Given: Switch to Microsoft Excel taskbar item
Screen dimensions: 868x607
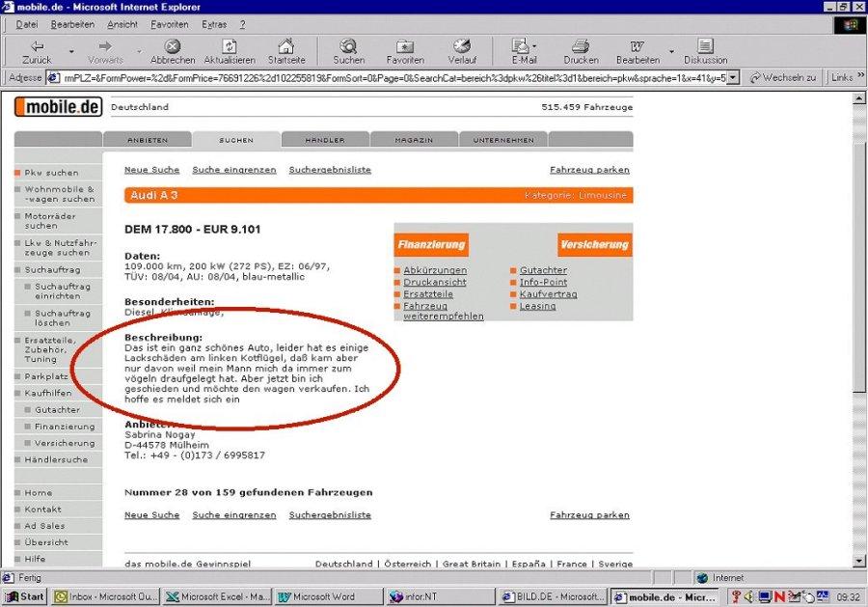Looking at the screenshot, I should [x=218, y=596].
